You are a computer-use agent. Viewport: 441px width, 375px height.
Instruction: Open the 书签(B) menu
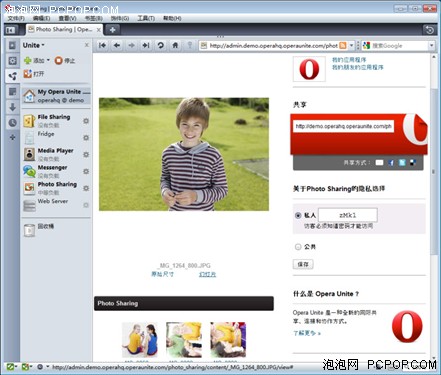[94, 18]
